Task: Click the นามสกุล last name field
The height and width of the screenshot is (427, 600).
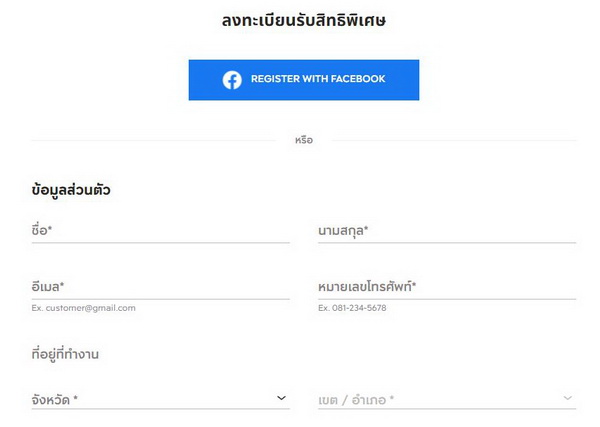Action: point(446,231)
